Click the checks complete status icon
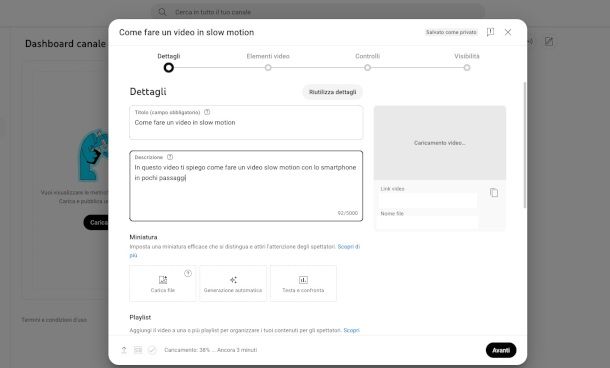This screenshot has width=610, height=368. [152, 350]
